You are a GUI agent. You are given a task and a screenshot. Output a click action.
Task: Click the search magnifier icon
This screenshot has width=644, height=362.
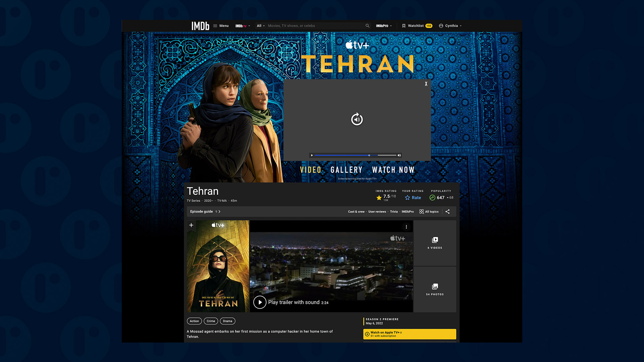click(367, 26)
